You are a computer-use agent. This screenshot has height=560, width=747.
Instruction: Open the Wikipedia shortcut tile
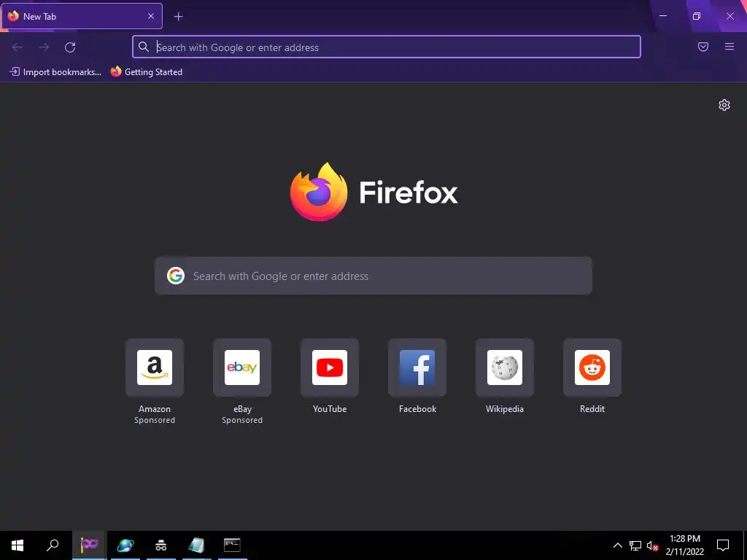click(x=505, y=367)
